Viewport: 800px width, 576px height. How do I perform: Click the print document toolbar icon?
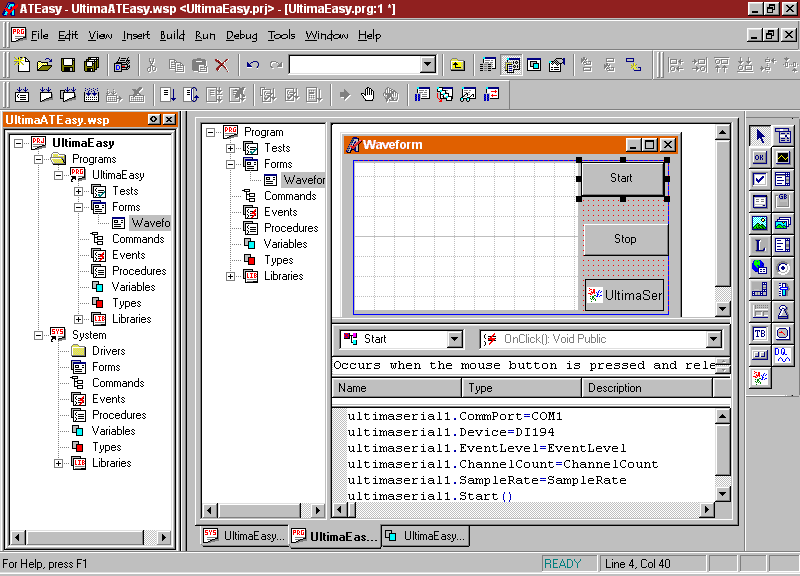pos(122,65)
